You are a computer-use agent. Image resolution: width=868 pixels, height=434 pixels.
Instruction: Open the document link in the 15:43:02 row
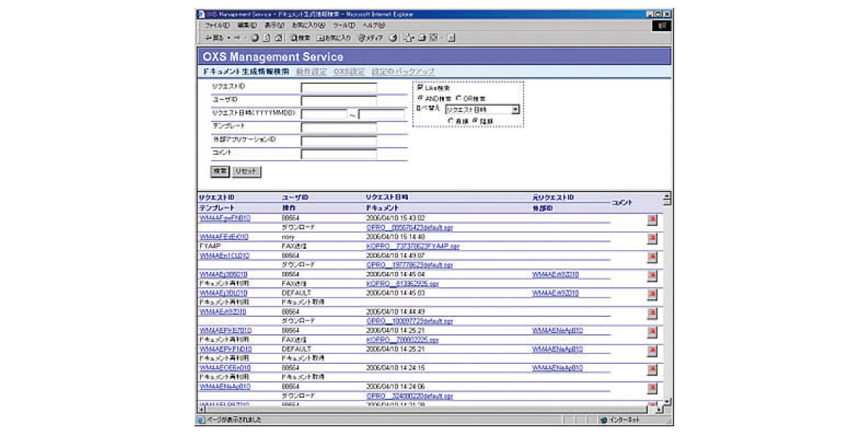point(410,227)
